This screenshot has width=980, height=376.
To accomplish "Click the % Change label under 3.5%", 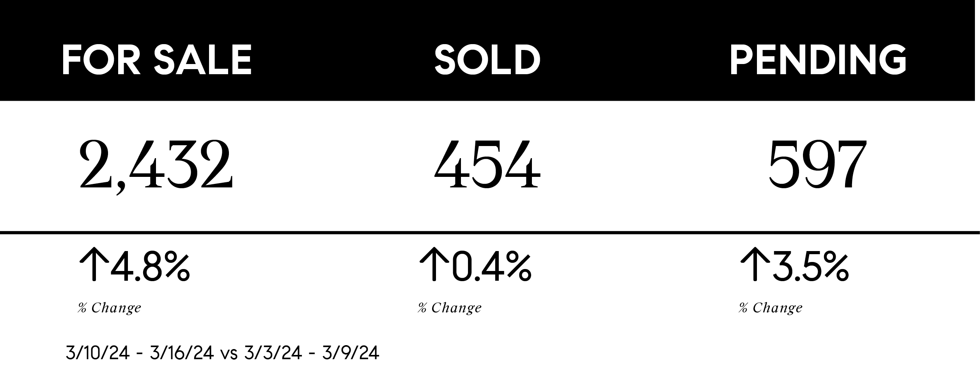I will 771,308.
